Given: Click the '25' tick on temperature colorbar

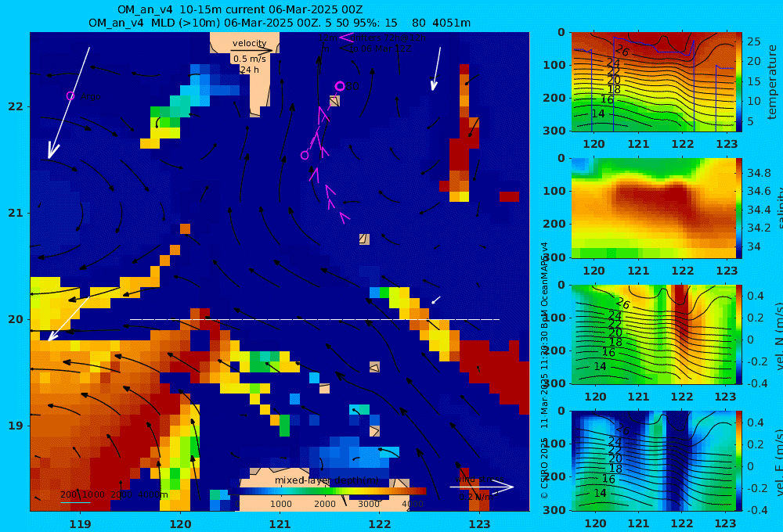Looking at the screenshot, I should (753, 41).
